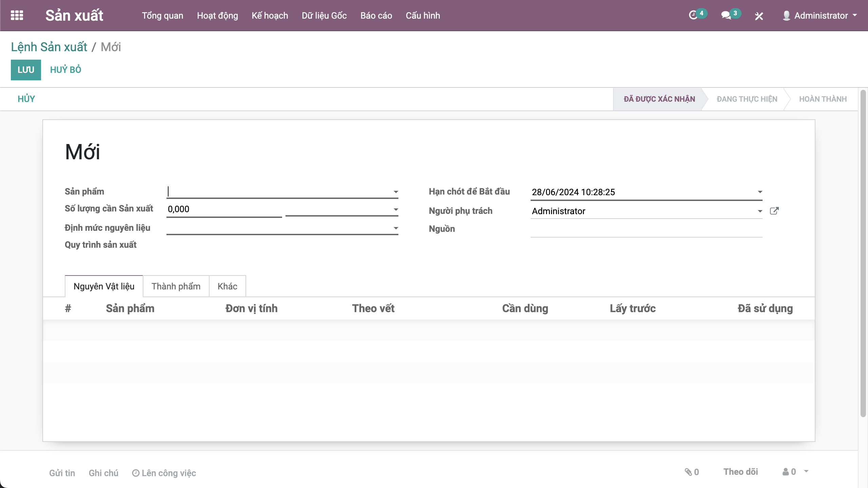
Task: Open the conversations chat icon
Action: (726, 15)
